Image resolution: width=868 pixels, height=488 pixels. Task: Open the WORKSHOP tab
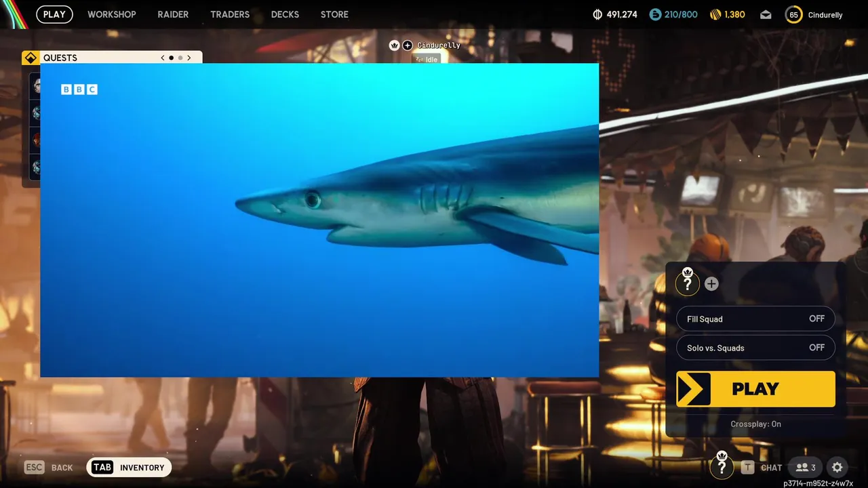tap(112, 14)
